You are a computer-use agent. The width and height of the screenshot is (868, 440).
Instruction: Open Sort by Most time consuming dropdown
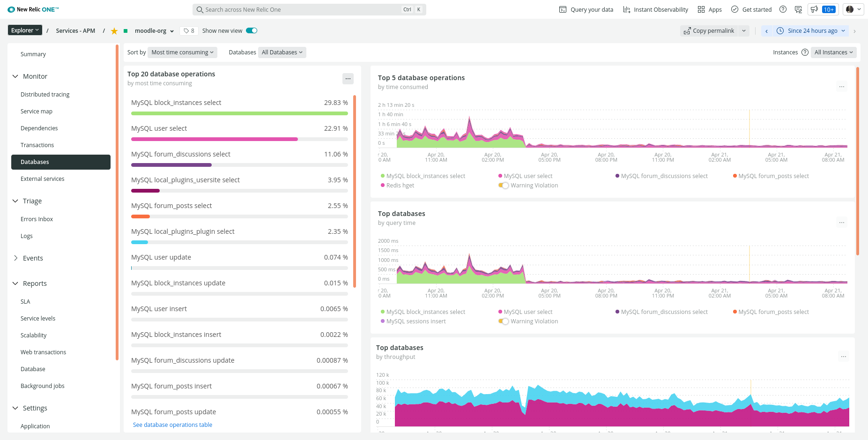(182, 52)
